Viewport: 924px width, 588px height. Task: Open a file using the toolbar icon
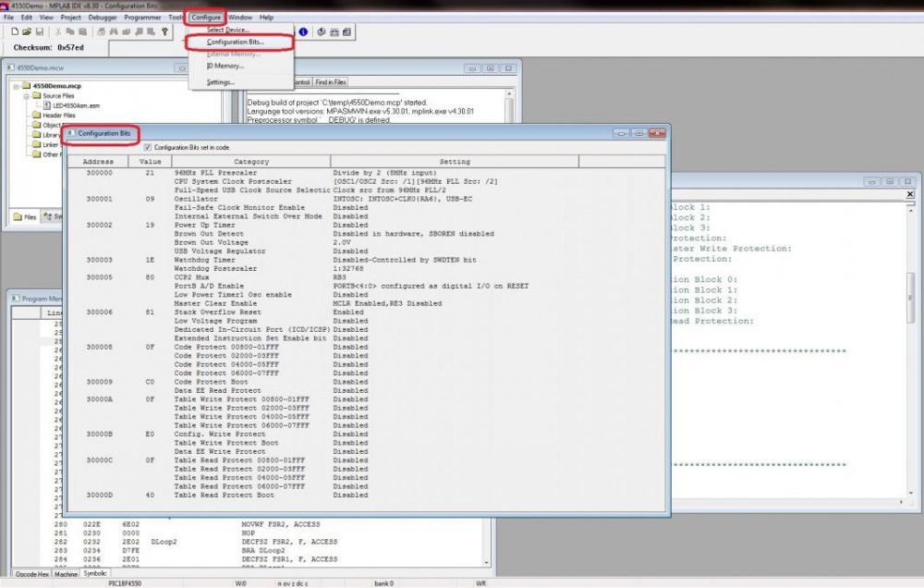click(x=29, y=32)
